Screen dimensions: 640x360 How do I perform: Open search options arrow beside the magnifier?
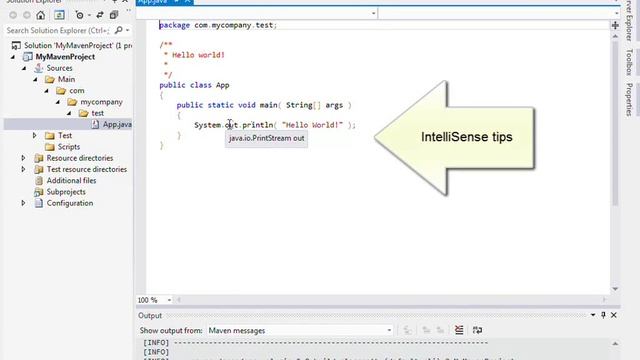(x=128, y=31)
